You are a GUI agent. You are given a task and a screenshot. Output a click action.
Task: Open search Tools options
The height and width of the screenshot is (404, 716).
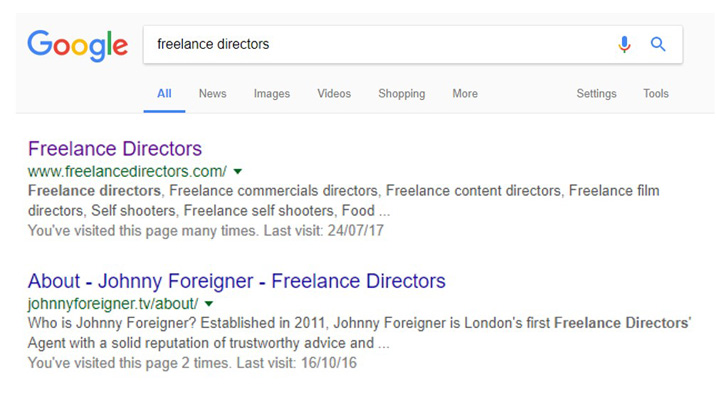(656, 94)
